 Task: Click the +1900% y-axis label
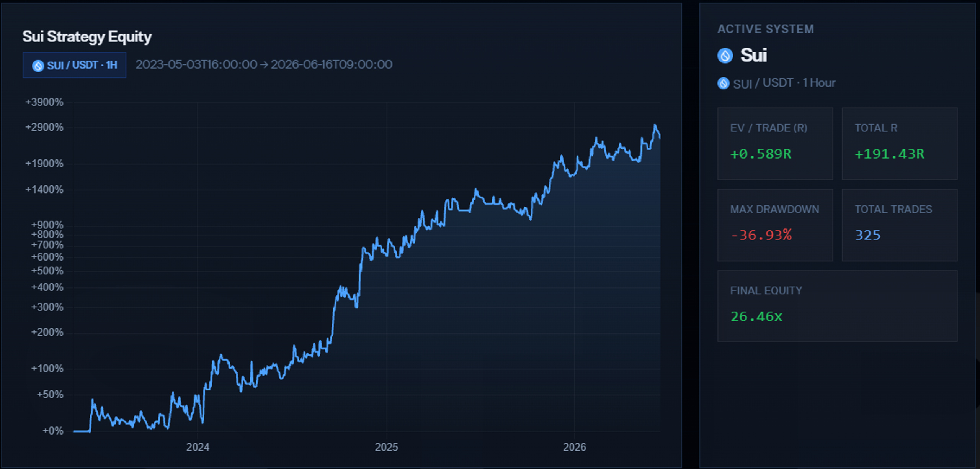[44, 164]
